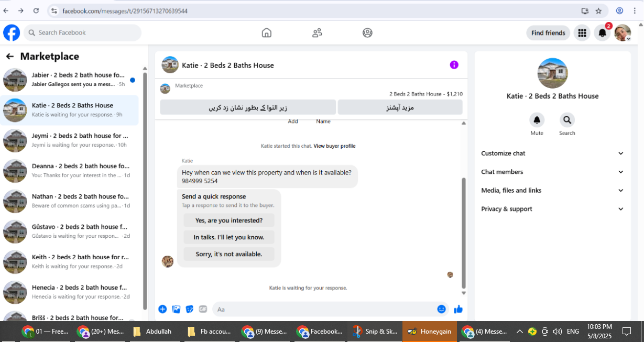The image size is (644, 342).
Task: Select Katie 2 Beds 2 Baths House chat
Action: [70, 110]
